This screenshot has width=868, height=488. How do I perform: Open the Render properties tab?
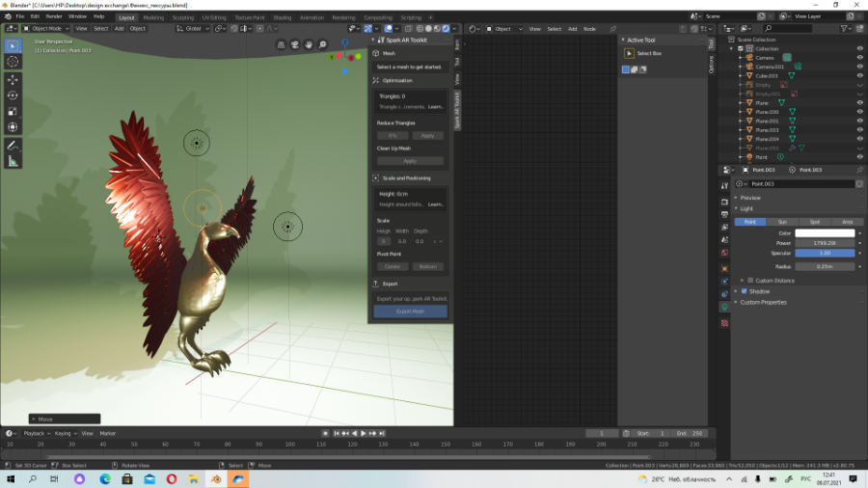724,202
